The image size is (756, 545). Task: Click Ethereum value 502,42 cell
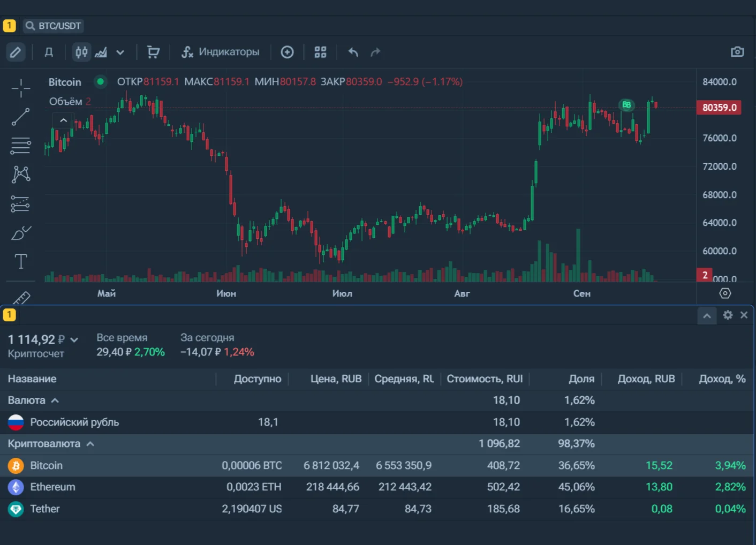(x=503, y=487)
